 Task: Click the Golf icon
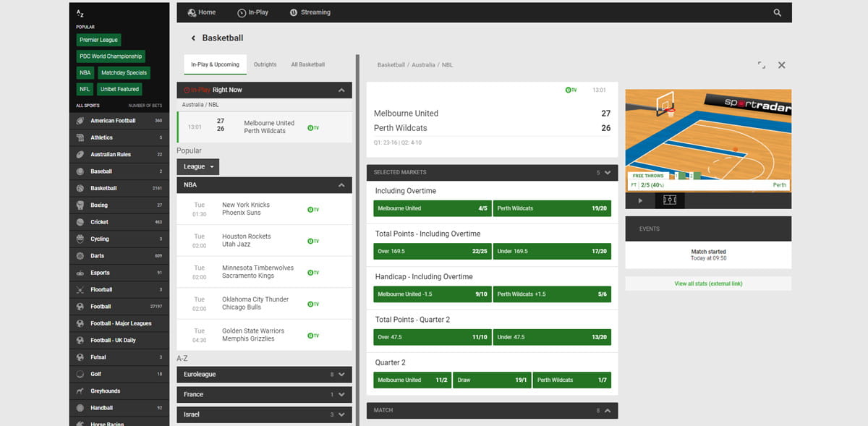point(81,374)
